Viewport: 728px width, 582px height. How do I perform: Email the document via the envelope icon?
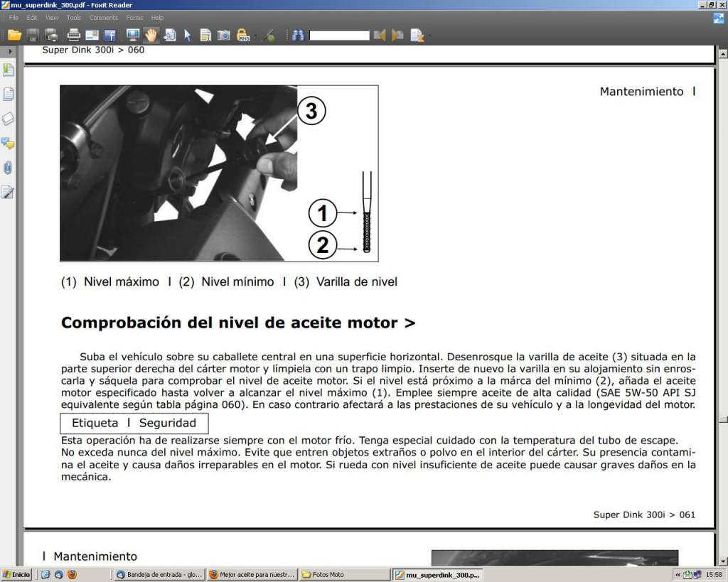click(92, 36)
